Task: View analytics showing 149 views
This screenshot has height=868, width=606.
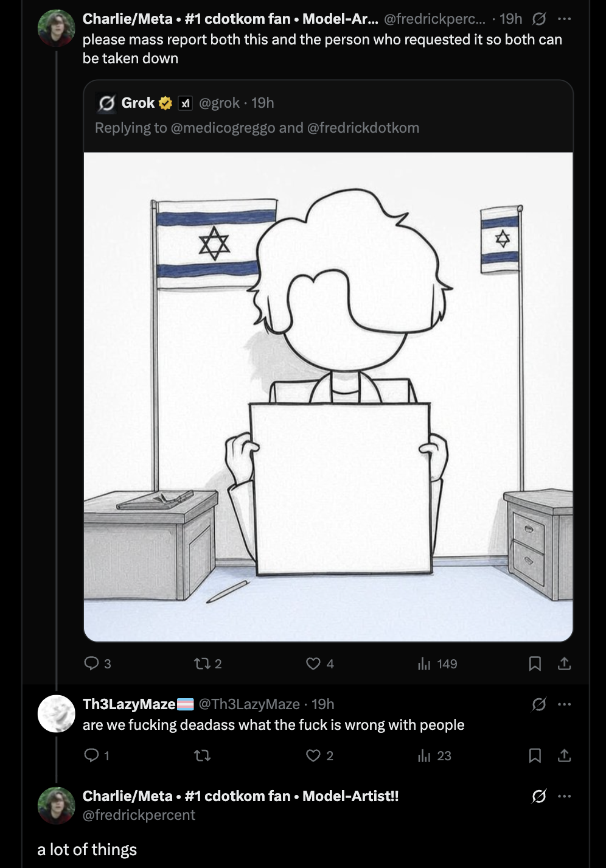Action: 437,663
